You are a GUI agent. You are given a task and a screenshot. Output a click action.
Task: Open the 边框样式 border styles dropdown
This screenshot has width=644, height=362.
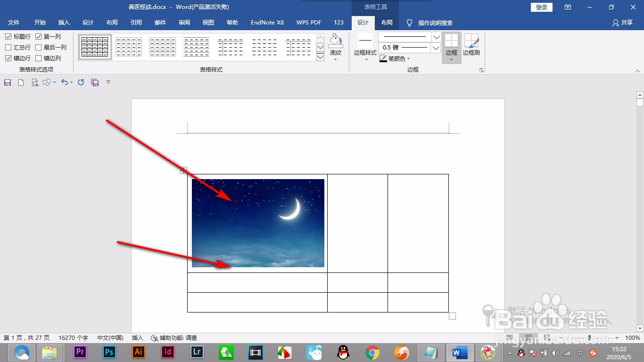click(365, 47)
